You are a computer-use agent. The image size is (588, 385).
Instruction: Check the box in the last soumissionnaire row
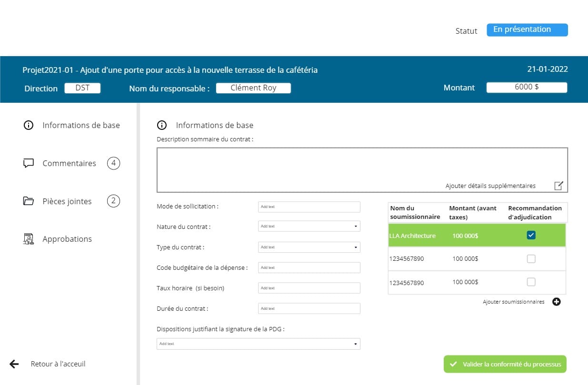(x=531, y=282)
